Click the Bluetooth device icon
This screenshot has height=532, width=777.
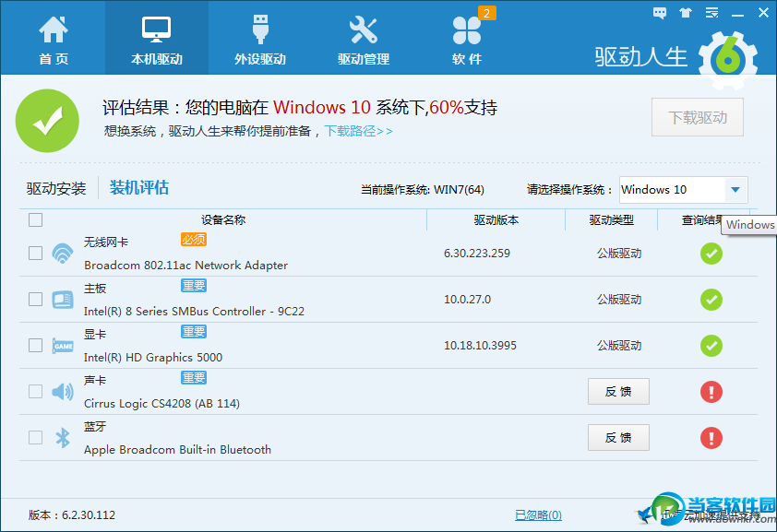pyautogui.click(x=63, y=437)
